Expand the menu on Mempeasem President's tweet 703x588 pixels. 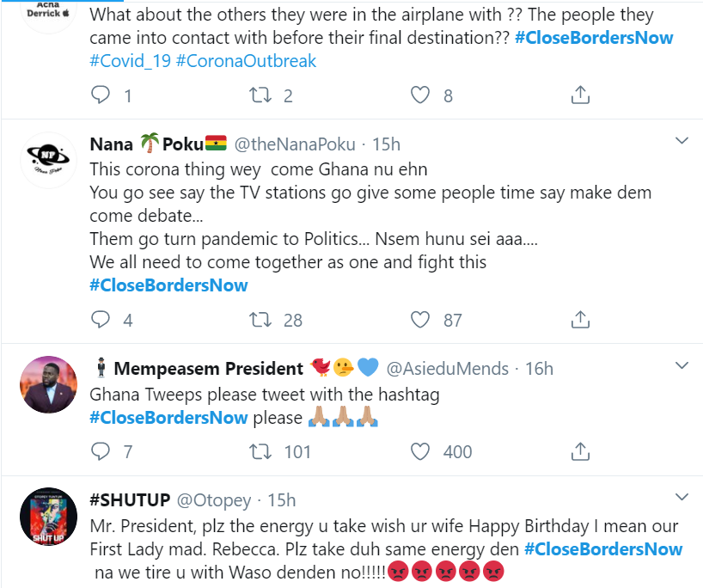coord(681,366)
